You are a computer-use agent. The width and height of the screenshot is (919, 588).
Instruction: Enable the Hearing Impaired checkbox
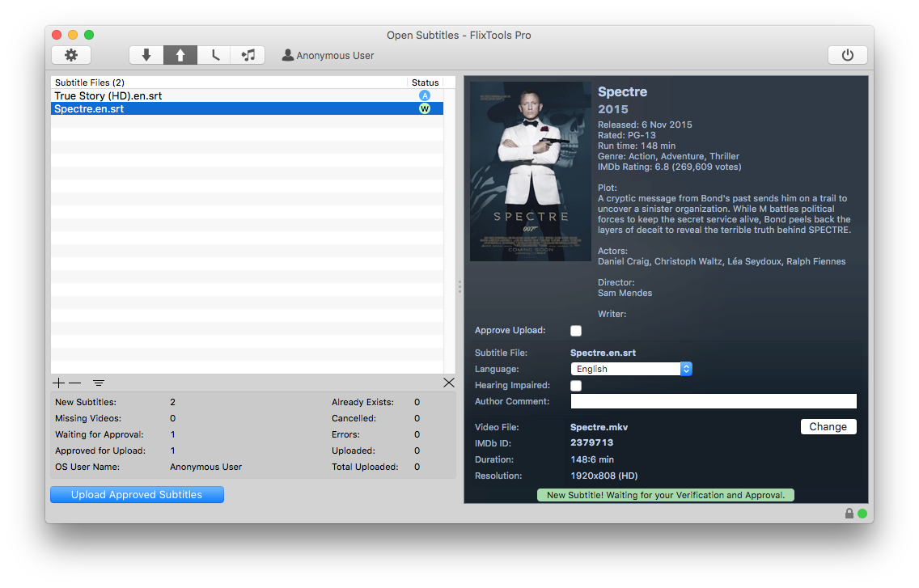(576, 386)
